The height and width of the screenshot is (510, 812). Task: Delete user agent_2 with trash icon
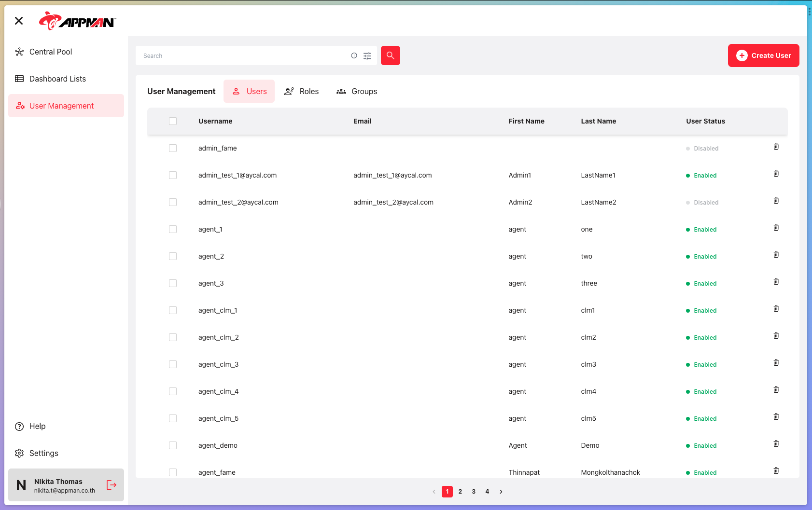pos(776,254)
